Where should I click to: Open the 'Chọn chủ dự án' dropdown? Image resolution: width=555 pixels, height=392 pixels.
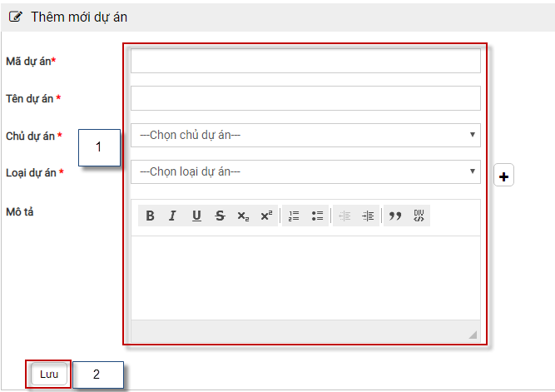tap(305, 135)
